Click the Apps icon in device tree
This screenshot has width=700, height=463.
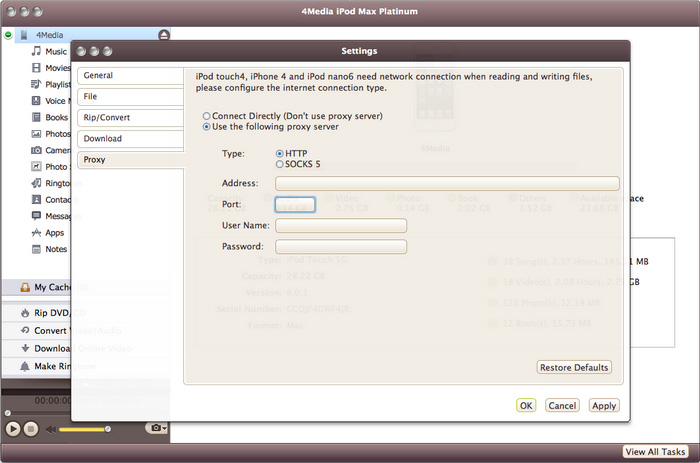tap(36, 232)
